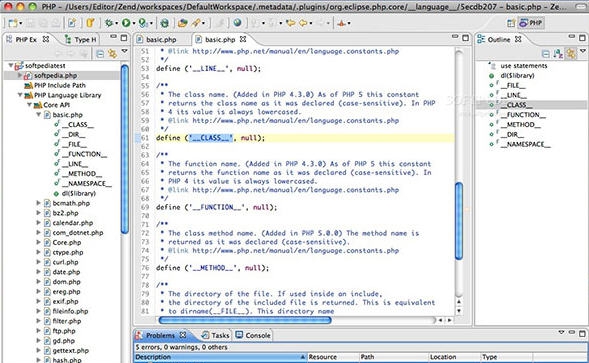Minimize the Outline view pane

[572, 36]
